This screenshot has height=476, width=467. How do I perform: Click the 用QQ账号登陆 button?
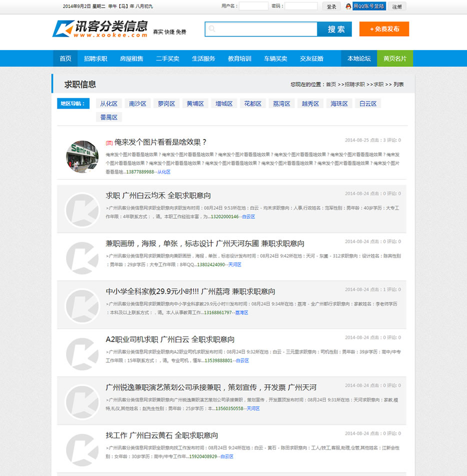point(369,6)
